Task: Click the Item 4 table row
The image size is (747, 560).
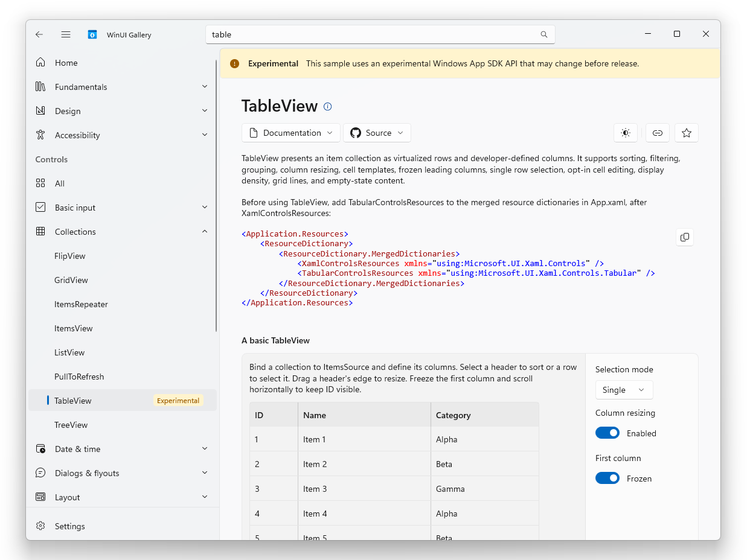Action: (394, 514)
